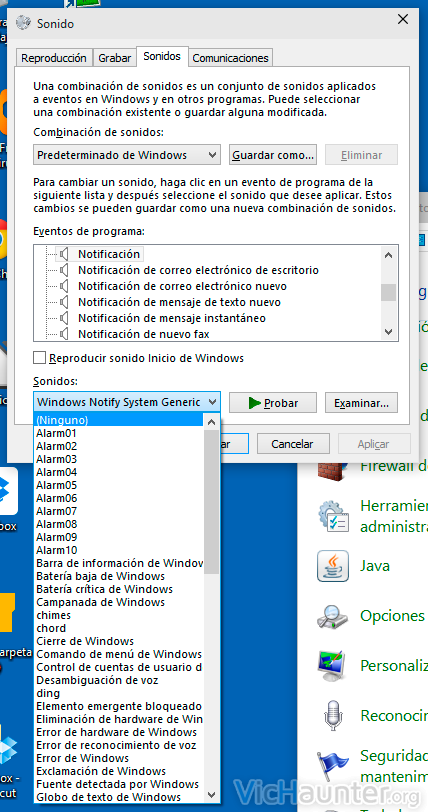This screenshot has width=428, height=812.
Task: Select the ding sound
Action: click(119, 693)
